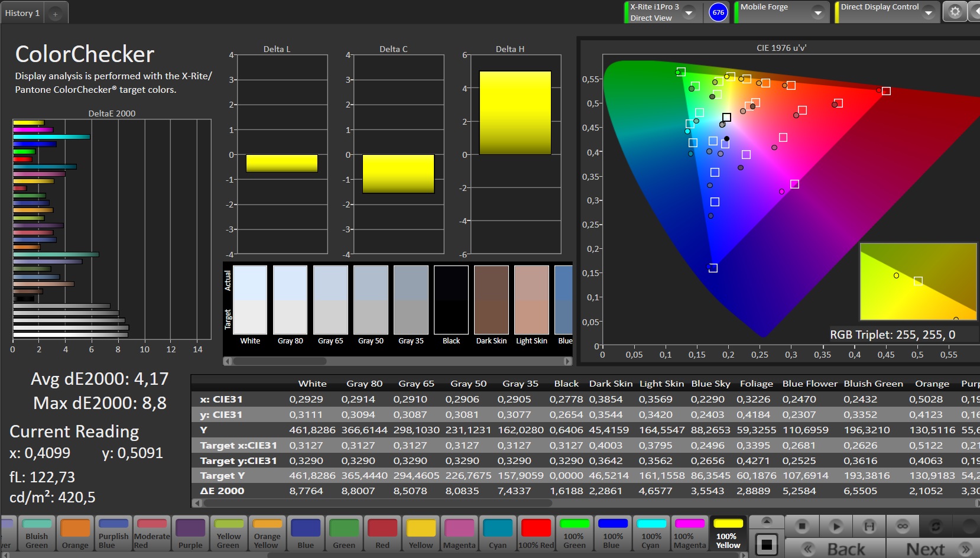The width and height of the screenshot is (980, 558).
Task: Click the data table horizontal scrollbar
Action: pos(377,503)
